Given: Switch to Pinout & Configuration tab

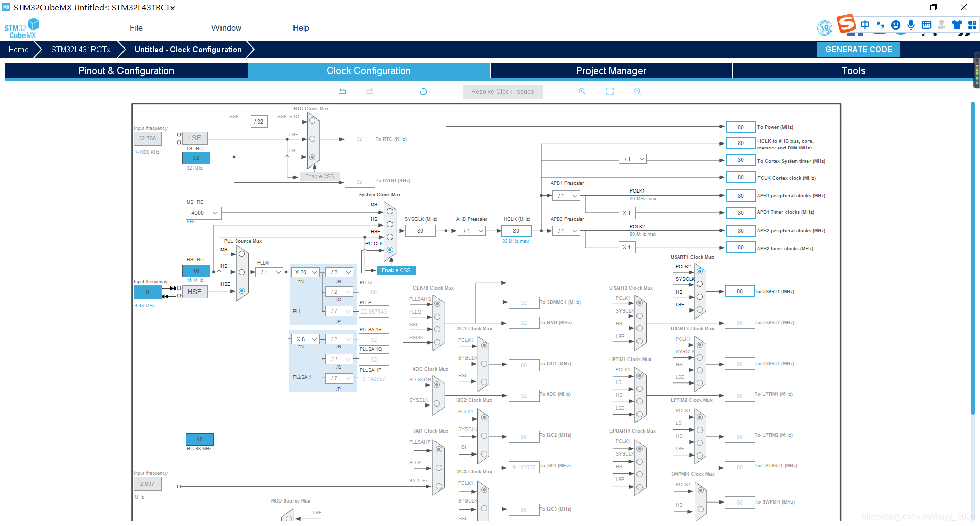Looking at the screenshot, I should tap(126, 71).
